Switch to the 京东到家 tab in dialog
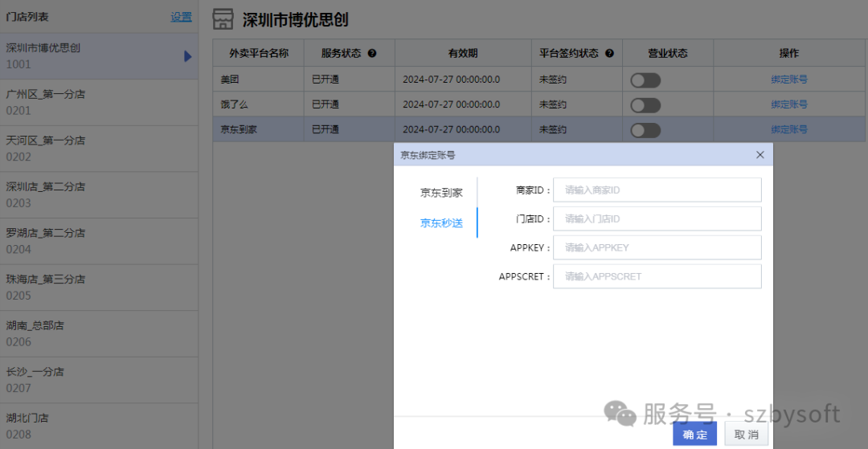868x449 pixels. (x=441, y=193)
